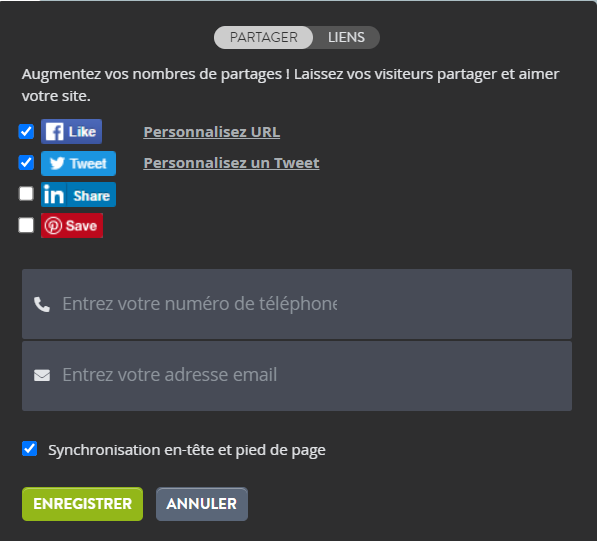Click the phone icon in the telephone field
Viewport: 597px width, 541px height.
tap(42, 304)
